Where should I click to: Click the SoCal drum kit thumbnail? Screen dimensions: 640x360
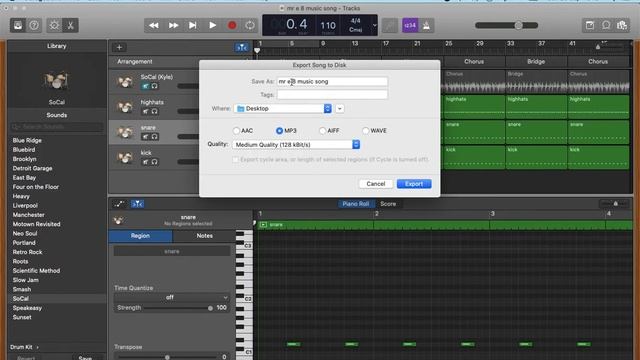click(x=56, y=80)
